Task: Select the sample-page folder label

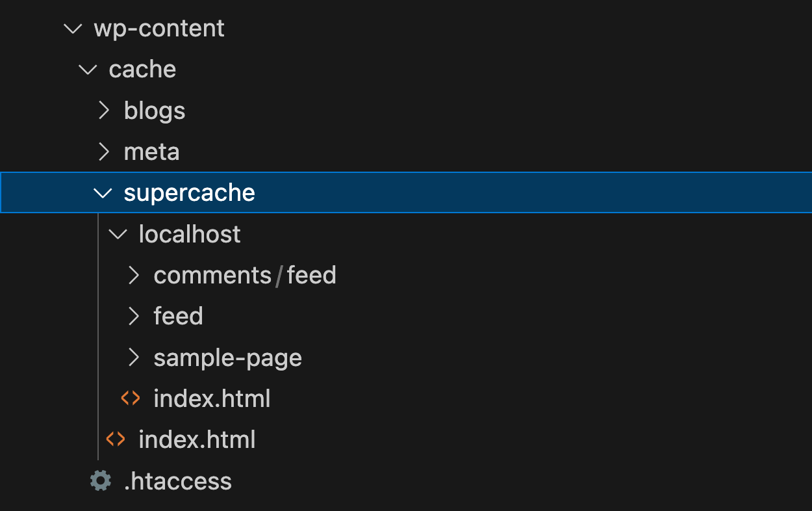Action: tap(227, 358)
